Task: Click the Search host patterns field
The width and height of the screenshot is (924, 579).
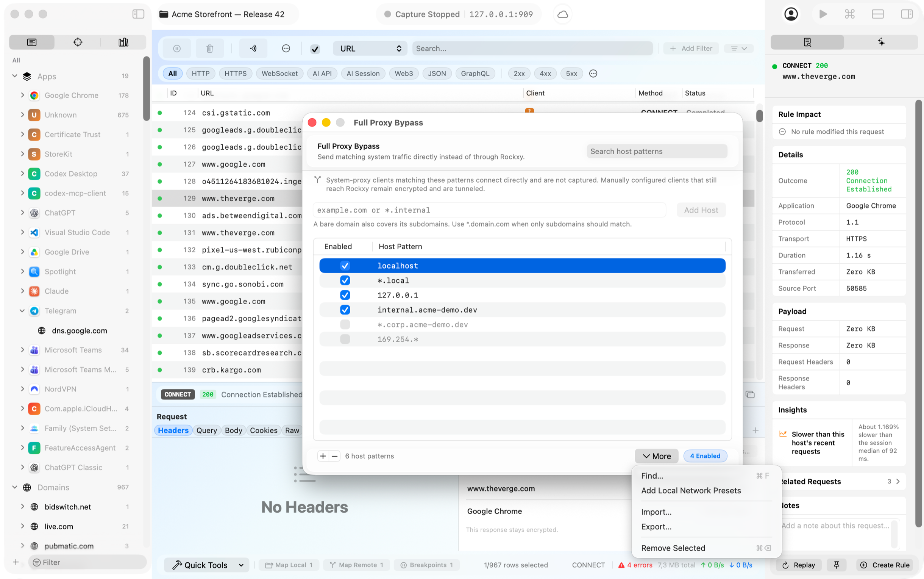Action: [657, 151]
